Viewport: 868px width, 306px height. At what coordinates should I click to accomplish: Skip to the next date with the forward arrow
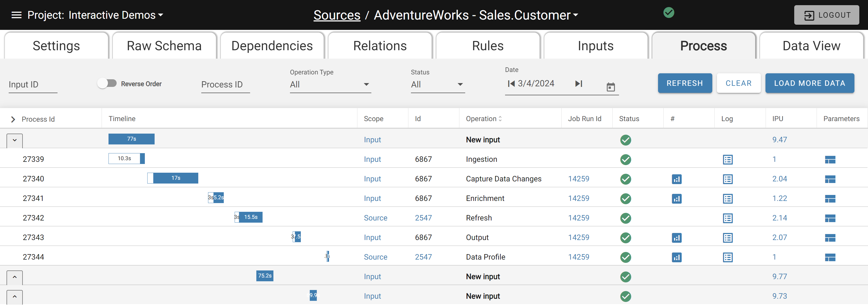[x=579, y=84]
